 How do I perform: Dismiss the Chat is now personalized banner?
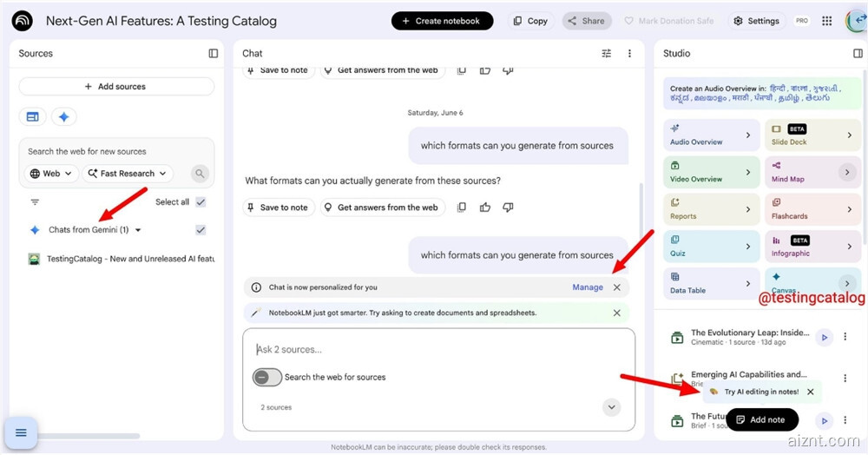616,287
